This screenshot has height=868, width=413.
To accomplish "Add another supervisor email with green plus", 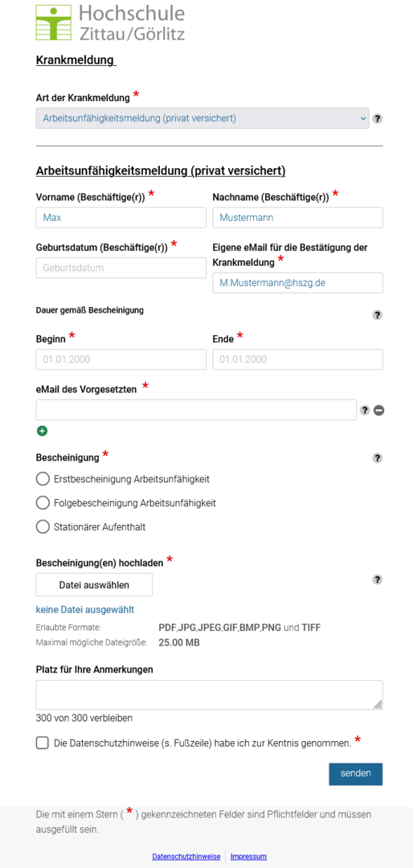I will (42, 431).
